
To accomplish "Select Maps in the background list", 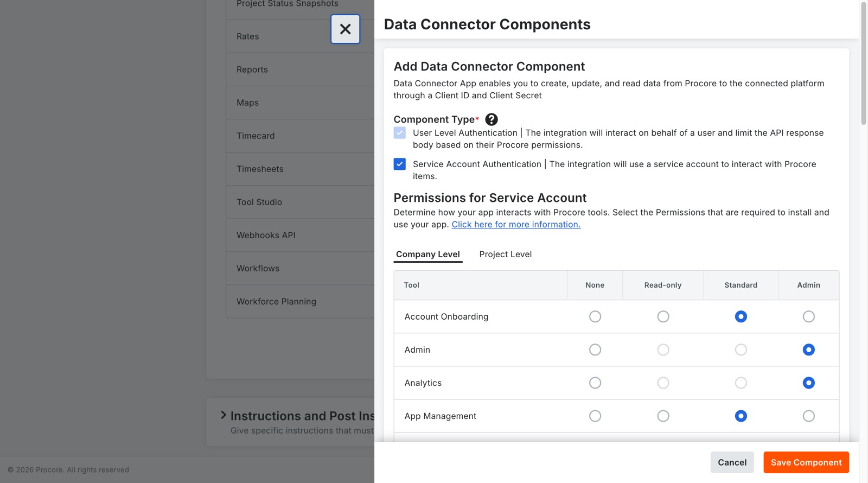I will pyautogui.click(x=300, y=103).
